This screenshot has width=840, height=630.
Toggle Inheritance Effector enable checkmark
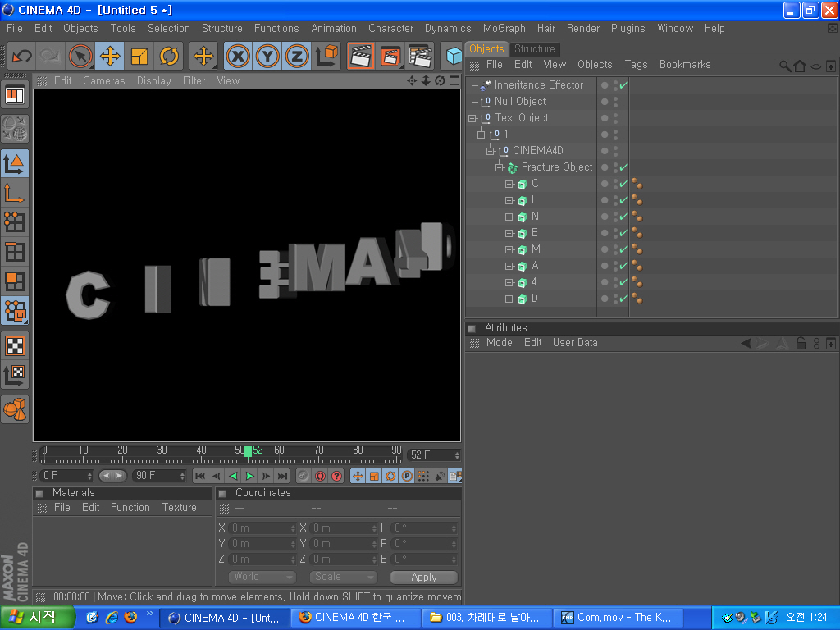[623, 85]
